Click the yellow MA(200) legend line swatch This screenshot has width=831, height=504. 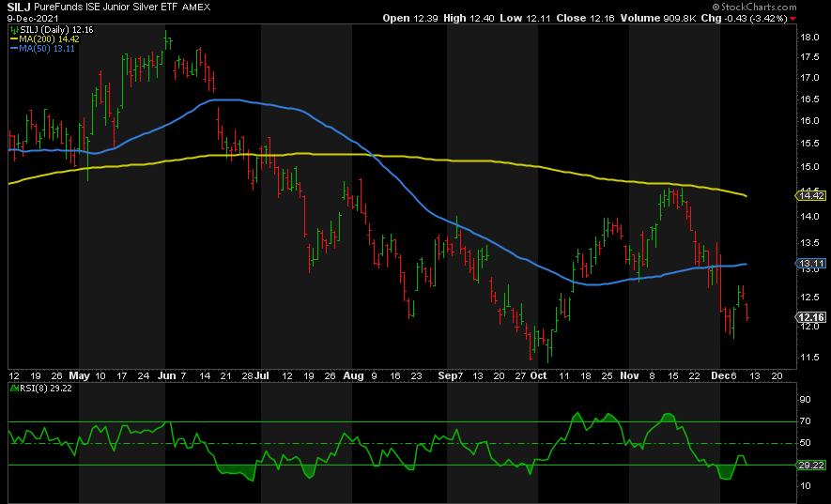(14, 39)
